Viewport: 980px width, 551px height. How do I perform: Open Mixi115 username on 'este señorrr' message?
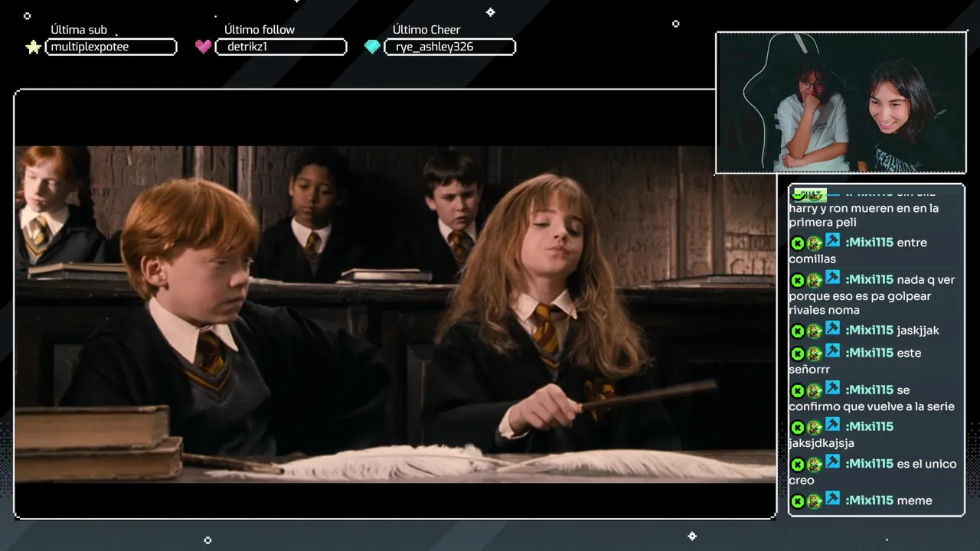click(870, 353)
